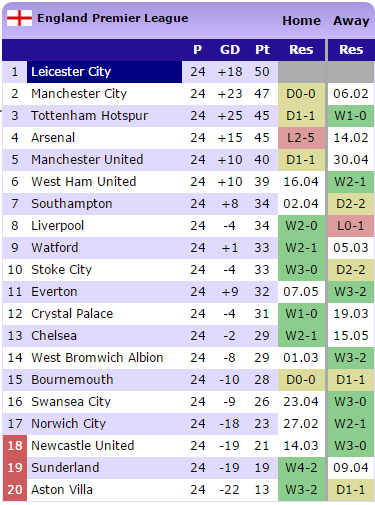Open Manchester City team link
Screen dimensions: 375x505
[79, 94]
